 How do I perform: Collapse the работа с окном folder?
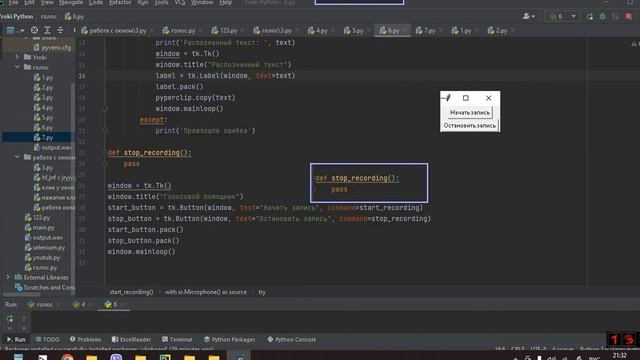(17, 157)
